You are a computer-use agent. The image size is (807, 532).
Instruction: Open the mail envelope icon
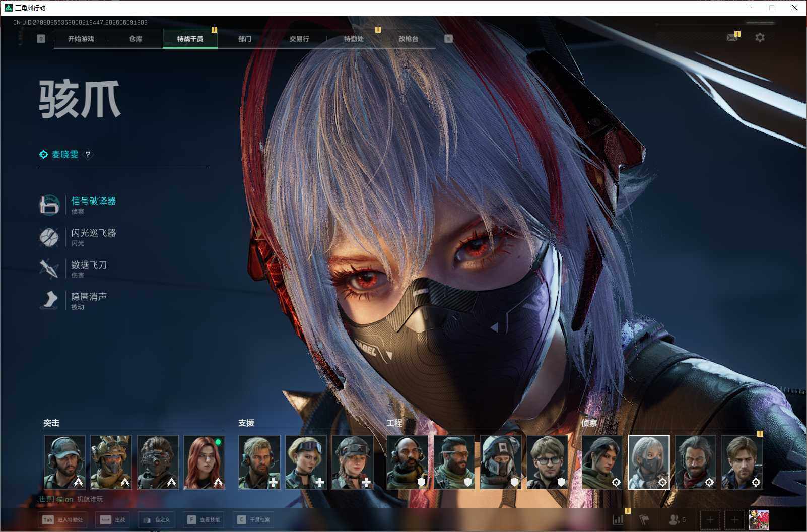[x=732, y=37]
